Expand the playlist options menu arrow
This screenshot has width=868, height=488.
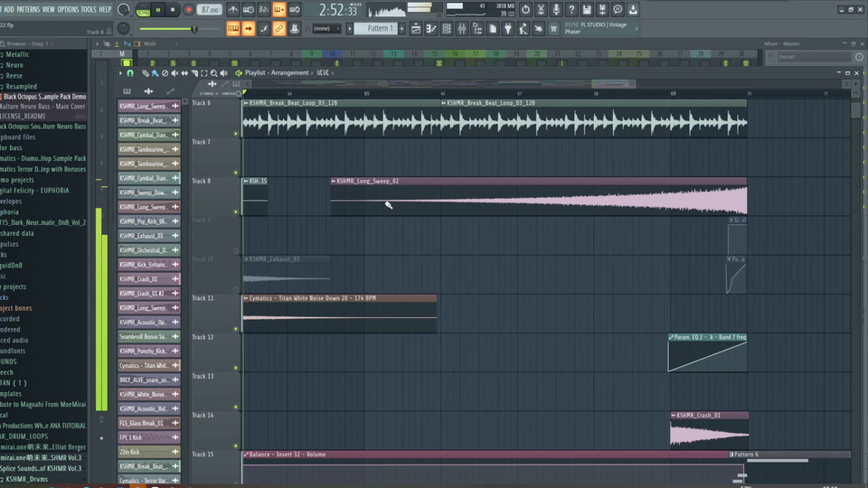(x=119, y=72)
